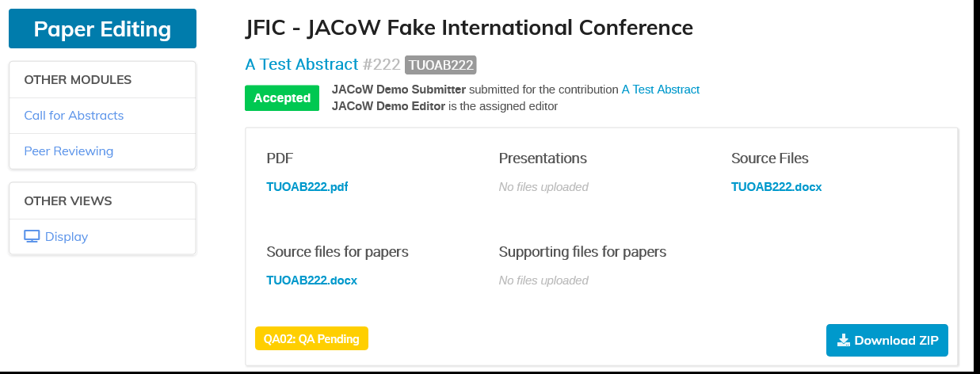
Task: Select the gray TUOAB222 code badge
Action: coord(440,65)
